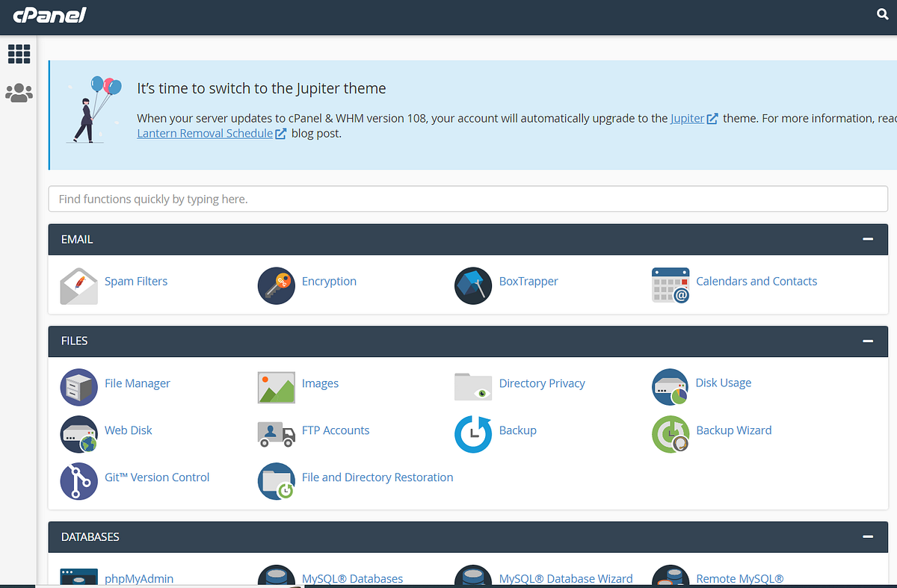Select the Spam Filters icon
This screenshot has width=897, height=588.
coord(78,285)
